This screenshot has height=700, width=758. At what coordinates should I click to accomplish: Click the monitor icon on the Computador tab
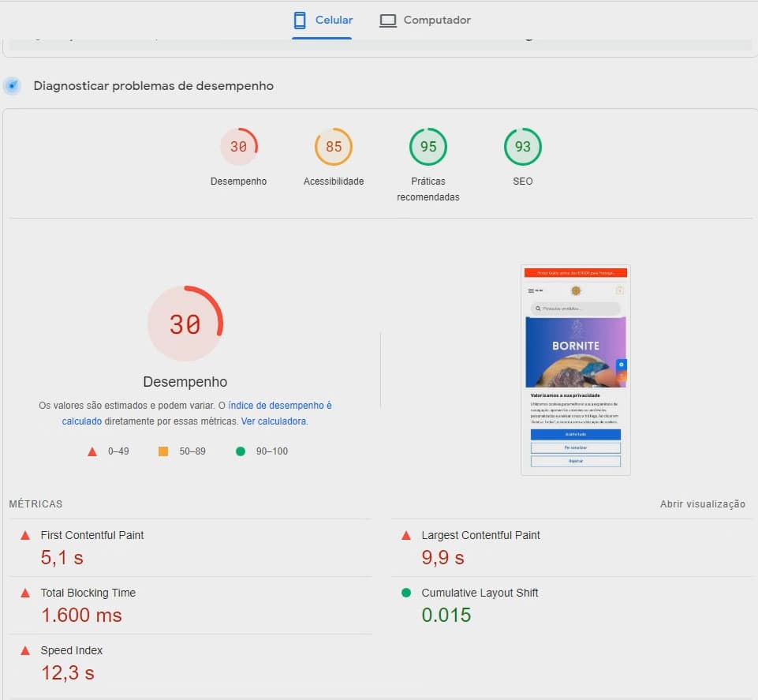388,20
